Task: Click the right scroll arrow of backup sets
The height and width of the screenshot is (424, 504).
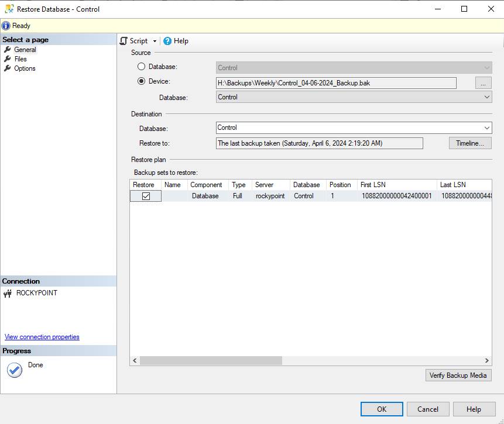Action: [x=486, y=360]
